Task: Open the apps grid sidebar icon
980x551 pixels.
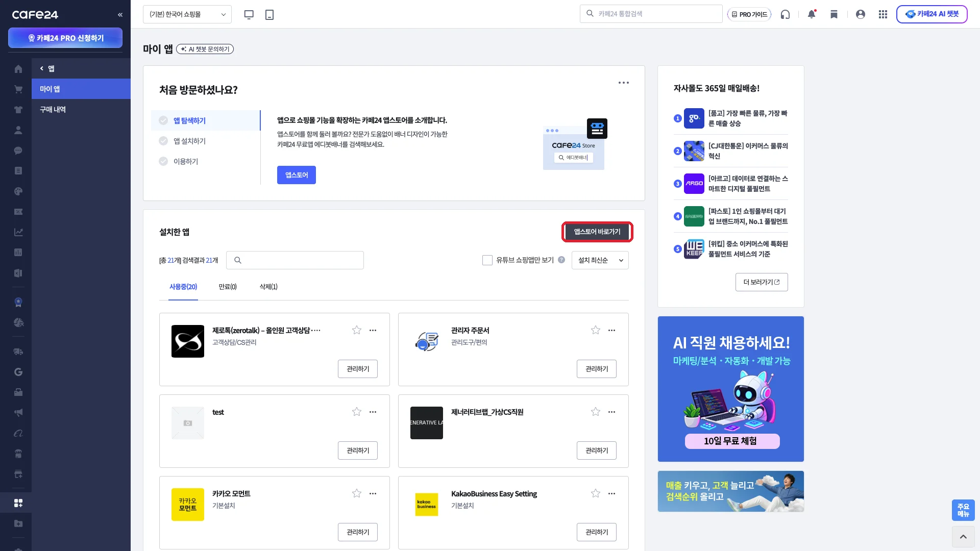Action: click(18, 503)
